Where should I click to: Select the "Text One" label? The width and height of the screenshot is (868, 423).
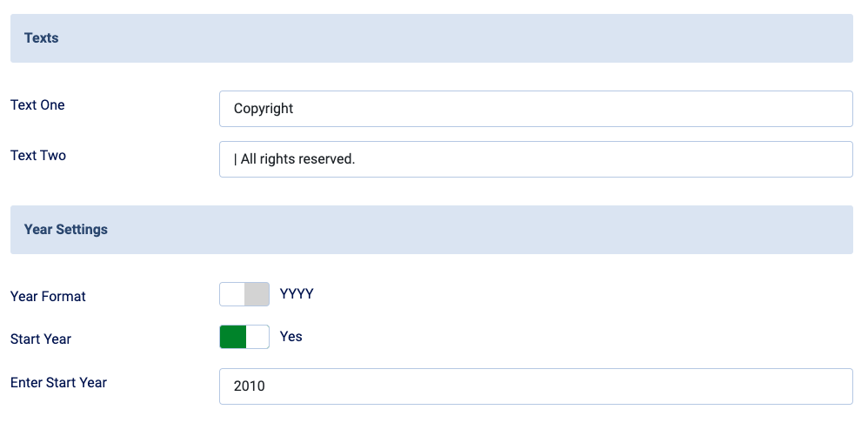coord(37,105)
